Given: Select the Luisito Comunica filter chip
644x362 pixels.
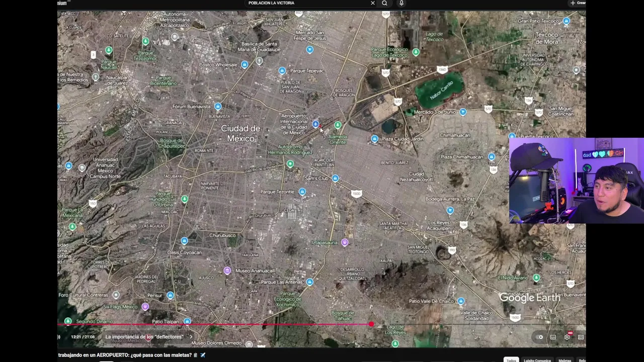Looking at the screenshot, I should pos(537,360).
